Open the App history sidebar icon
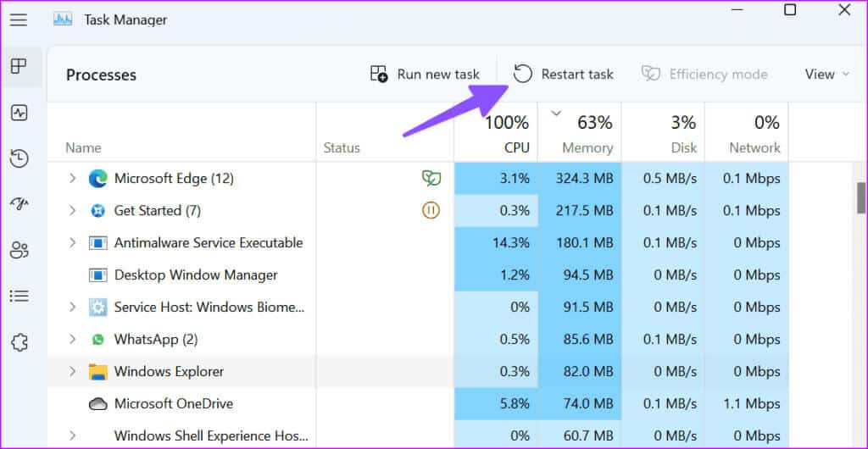Image resolution: width=868 pixels, height=449 pixels. (19, 158)
